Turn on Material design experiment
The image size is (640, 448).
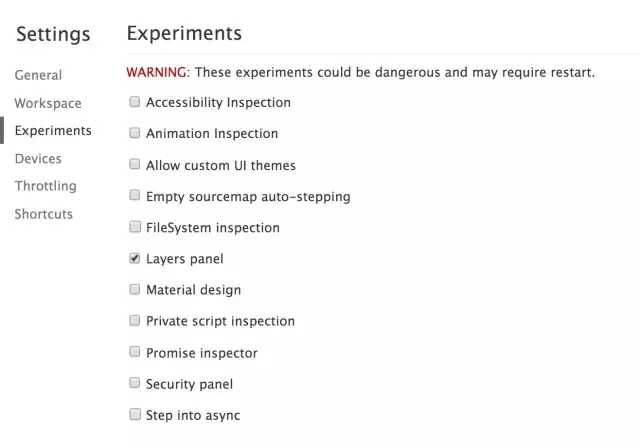tap(135, 290)
